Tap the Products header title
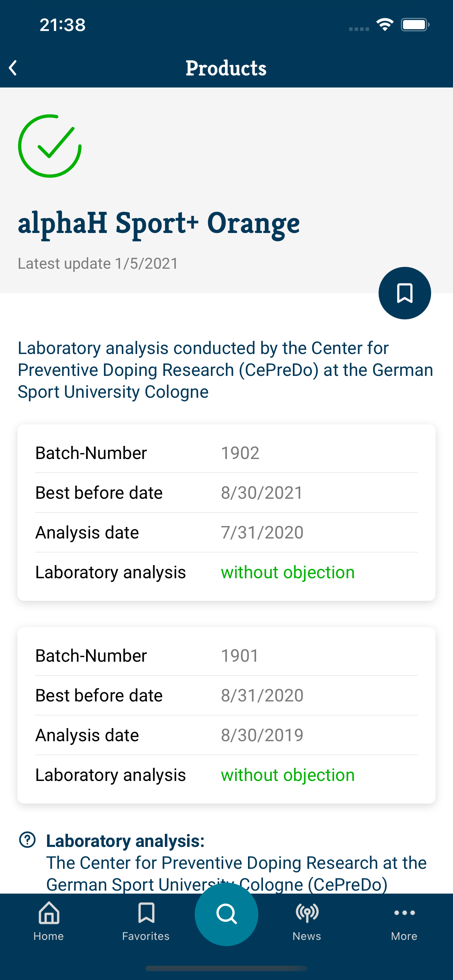Screen dimensions: 453x980 (x=226, y=69)
